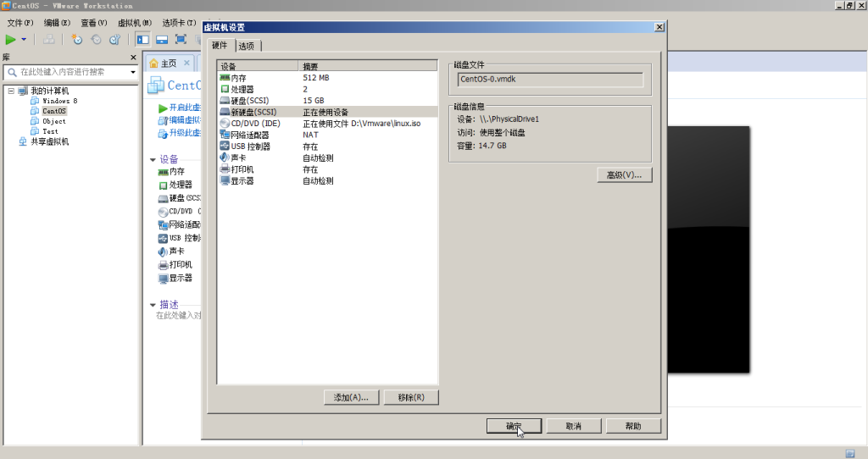Switch to the 主页 tab
Screen dimensions: 868x459
(x=169, y=64)
